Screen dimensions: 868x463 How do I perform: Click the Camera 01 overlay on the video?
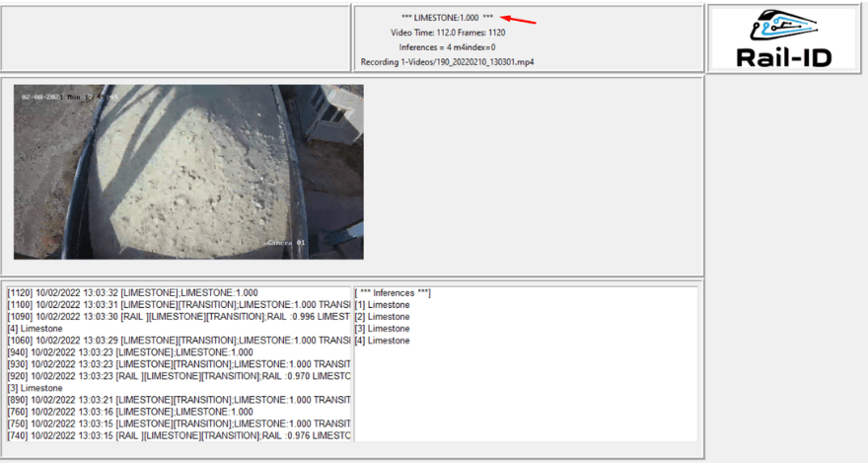pos(287,242)
